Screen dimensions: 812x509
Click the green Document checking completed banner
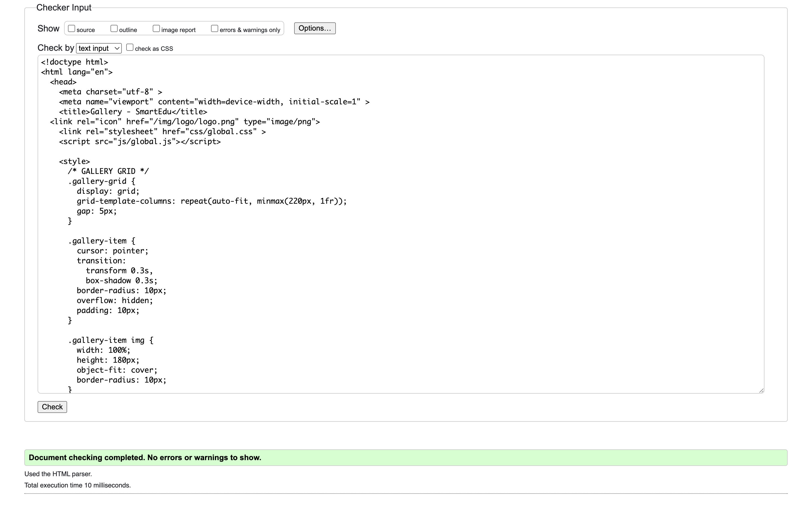[x=405, y=457]
